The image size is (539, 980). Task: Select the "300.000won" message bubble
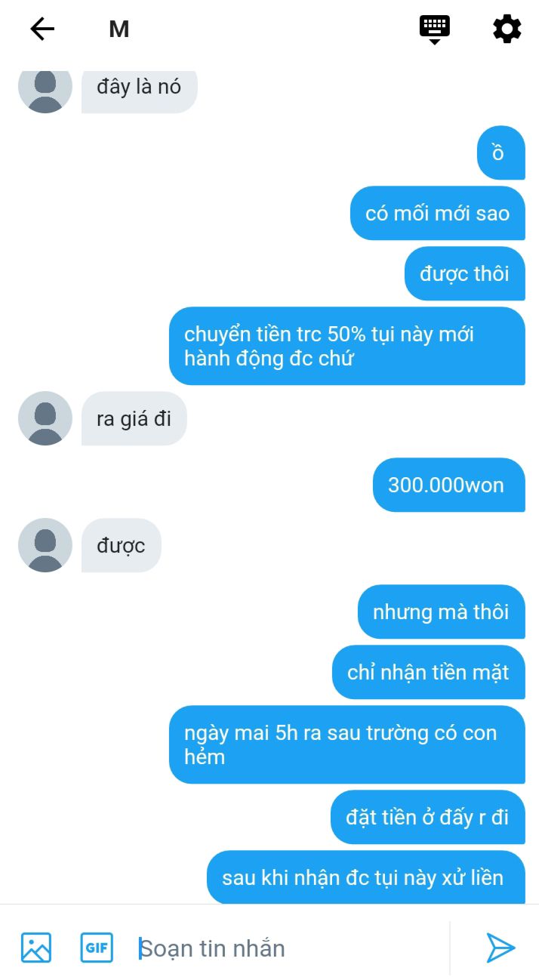point(448,485)
